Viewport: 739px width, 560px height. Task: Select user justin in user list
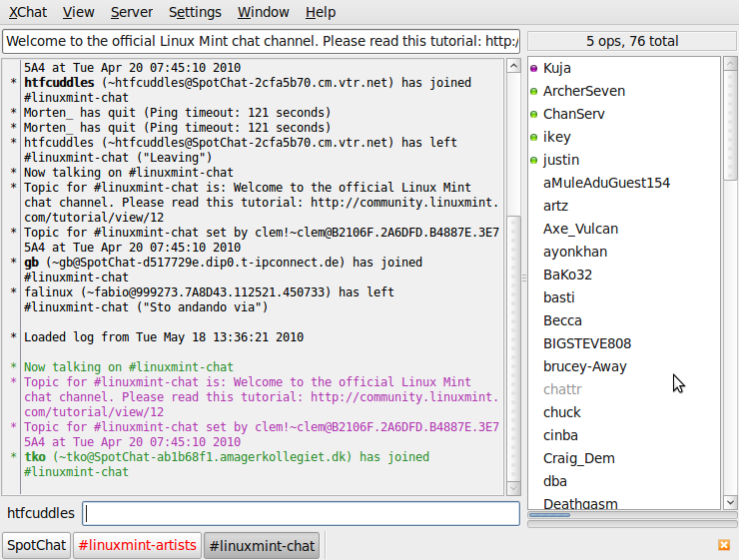[x=624, y=160]
